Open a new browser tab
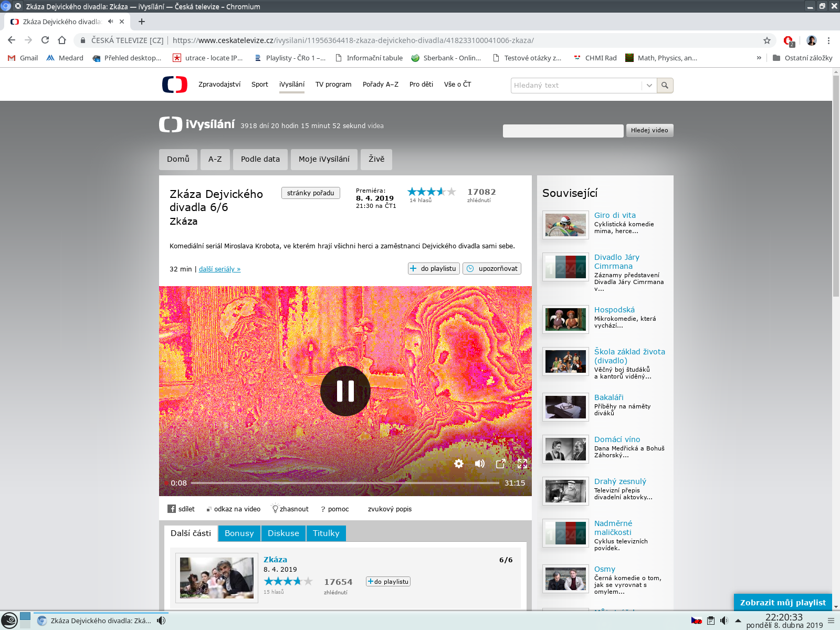 (142, 22)
